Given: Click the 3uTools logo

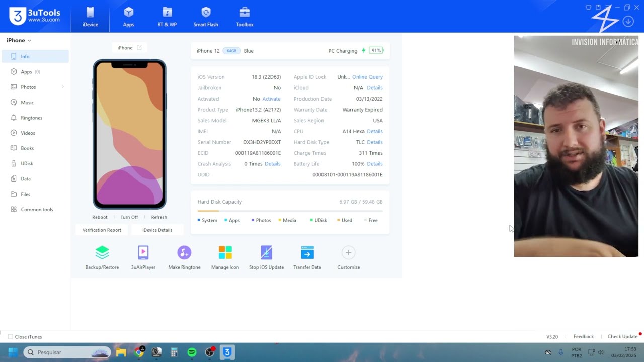Looking at the screenshot, I should click(x=35, y=16).
